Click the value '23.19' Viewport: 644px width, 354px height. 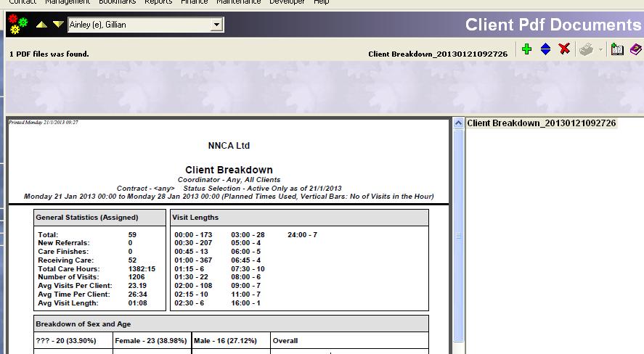coord(137,286)
